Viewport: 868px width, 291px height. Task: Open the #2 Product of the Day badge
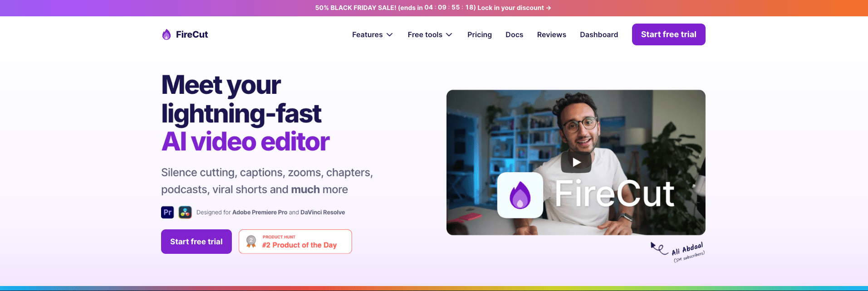pyautogui.click(x=295, y=242)
